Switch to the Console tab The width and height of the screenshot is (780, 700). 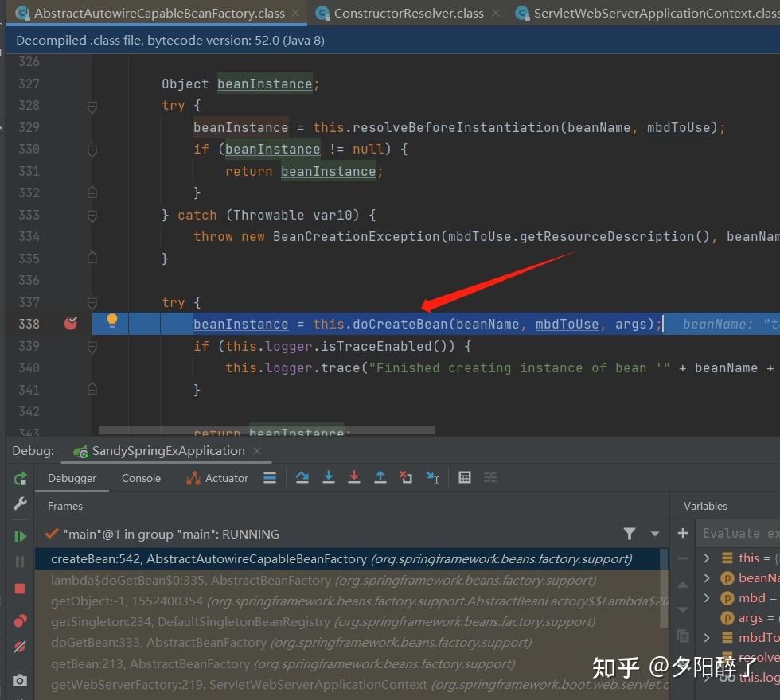point(141,478)
